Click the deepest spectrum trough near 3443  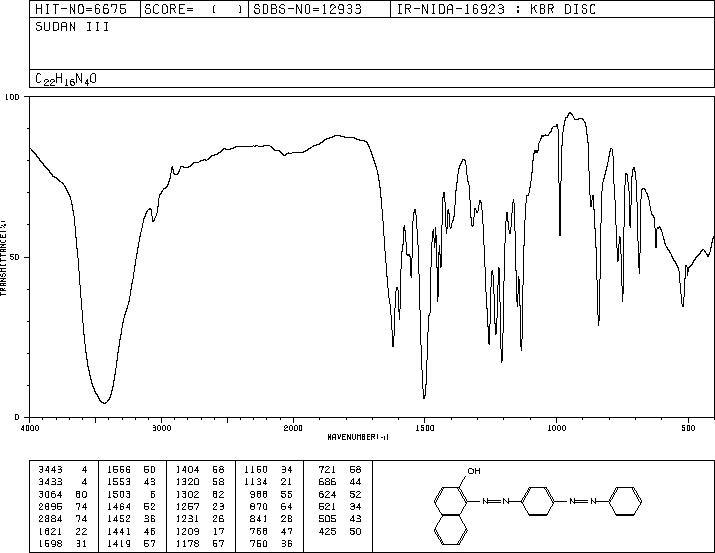104,403
